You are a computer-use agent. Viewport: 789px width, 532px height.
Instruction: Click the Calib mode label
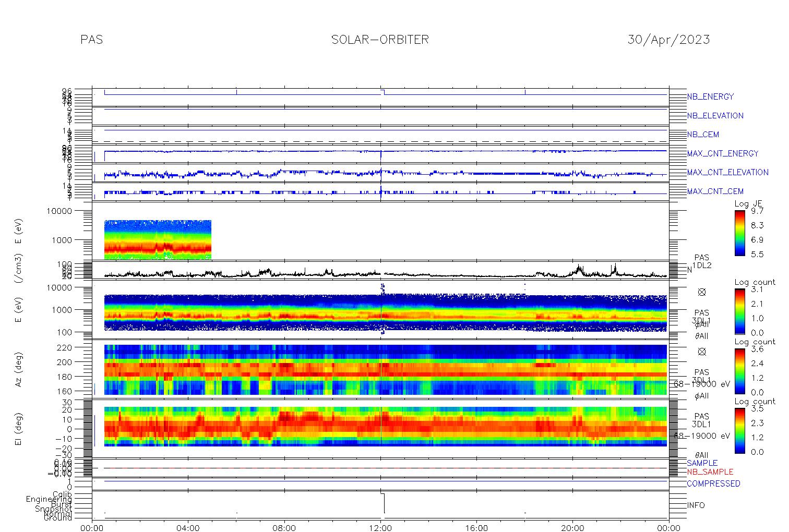click(x=62, y=494)
